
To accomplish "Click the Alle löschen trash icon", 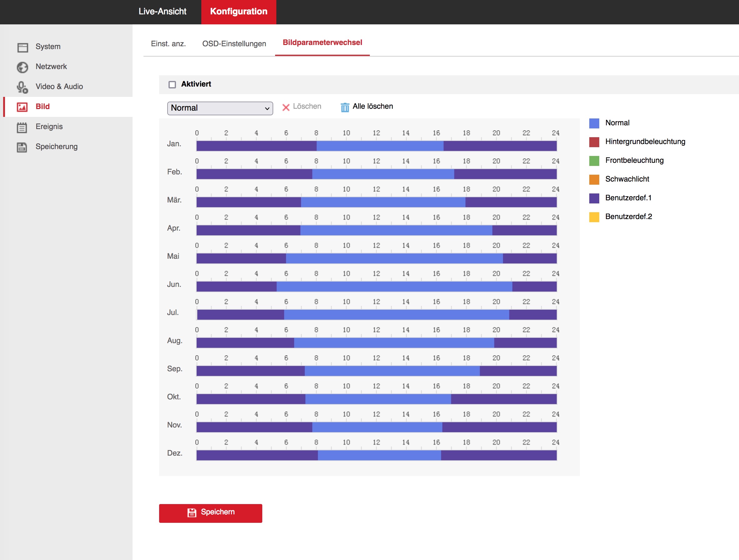I will pos(345,107).
